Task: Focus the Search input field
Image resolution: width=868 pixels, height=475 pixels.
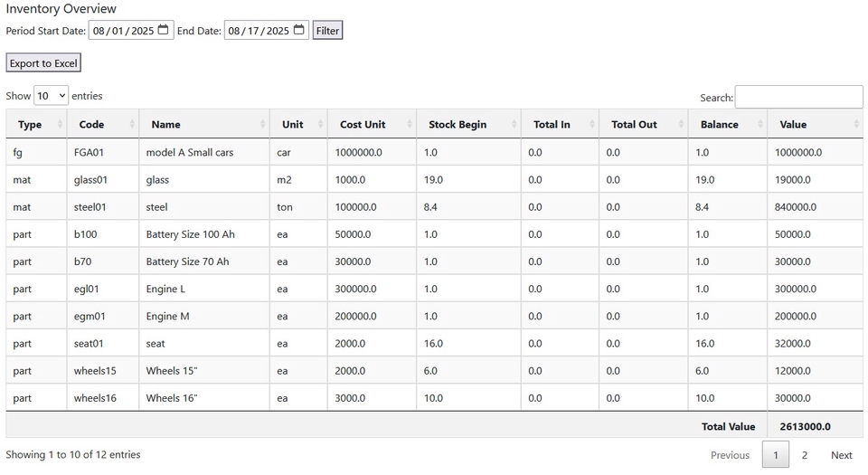Action: coord(798,97)
